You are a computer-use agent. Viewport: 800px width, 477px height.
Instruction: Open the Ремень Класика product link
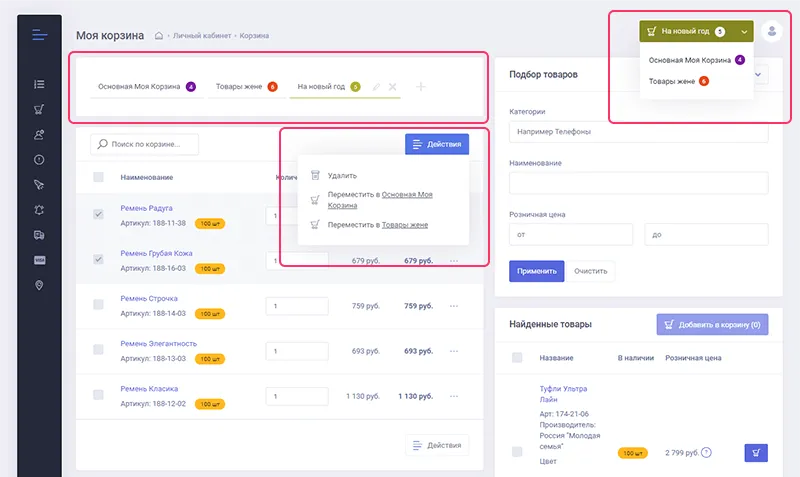pyautogui.click(x=149, y=388)
